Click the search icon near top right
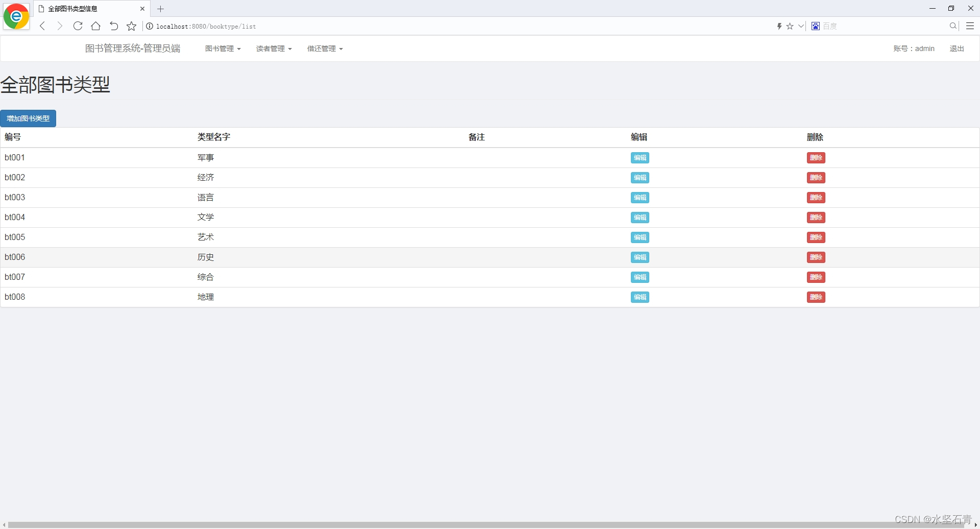 point(952,26)
